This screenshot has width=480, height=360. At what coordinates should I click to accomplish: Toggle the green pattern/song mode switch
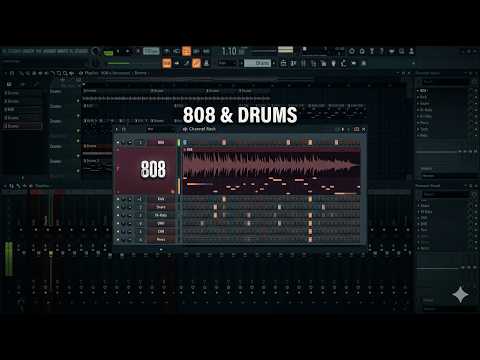pyautogui.click(x=108, y=52)
